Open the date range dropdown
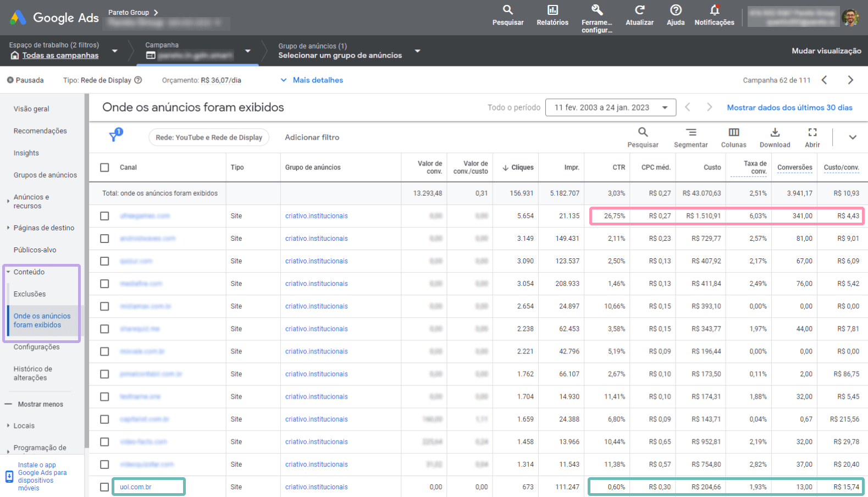This screenshot has height=497, width=868. pyautogui.click(x=610, y=108)
